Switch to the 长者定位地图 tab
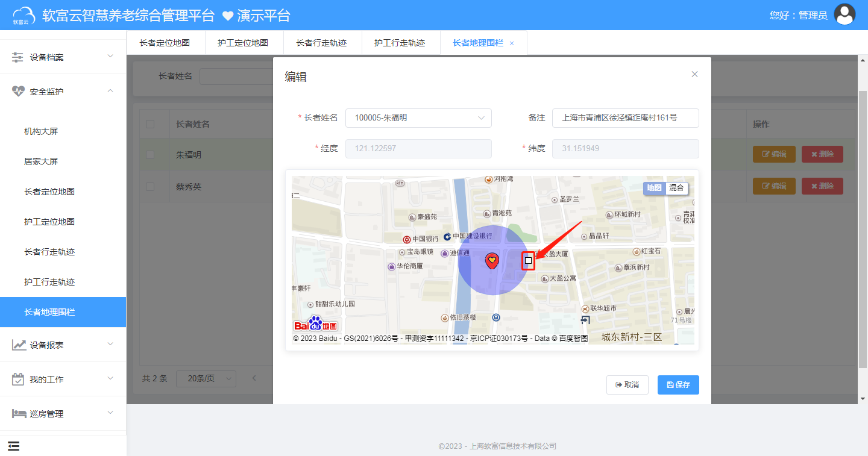Image resolution: width=868 pixels, height=456 pixels. coord(165,42)
